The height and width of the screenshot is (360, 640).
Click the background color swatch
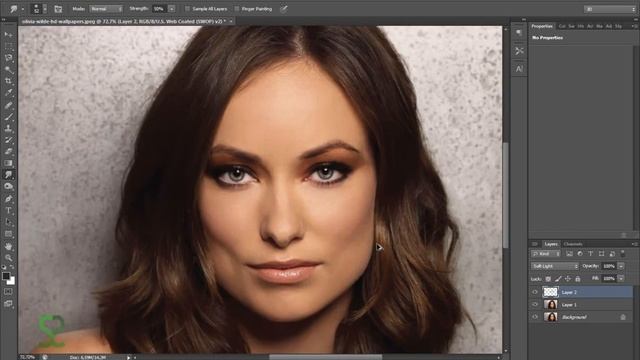click(12, 282)
